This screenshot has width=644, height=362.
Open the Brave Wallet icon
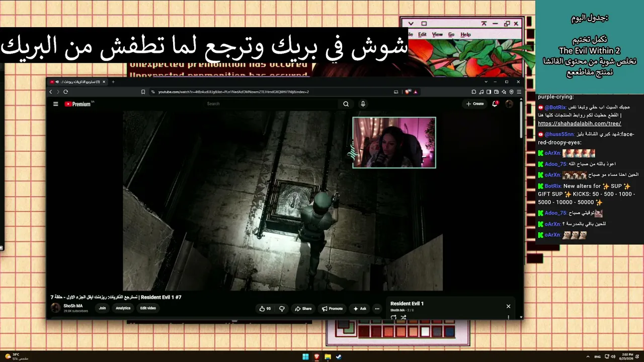coord(497,92)
